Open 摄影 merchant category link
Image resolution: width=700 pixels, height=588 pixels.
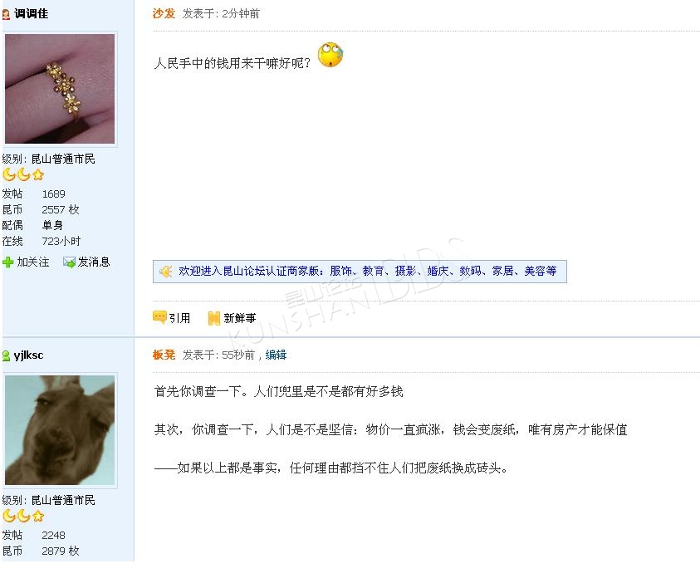(x=405, y=271)
